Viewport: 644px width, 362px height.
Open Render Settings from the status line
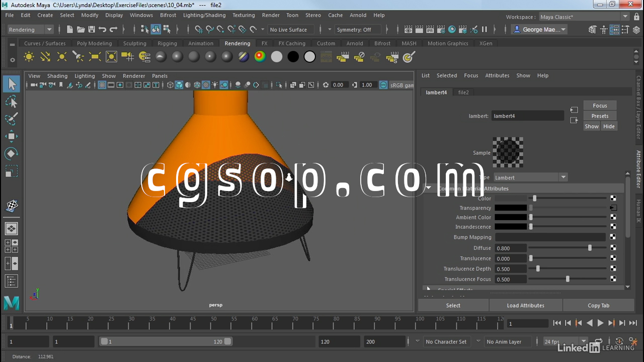click(x=441, y=30)
